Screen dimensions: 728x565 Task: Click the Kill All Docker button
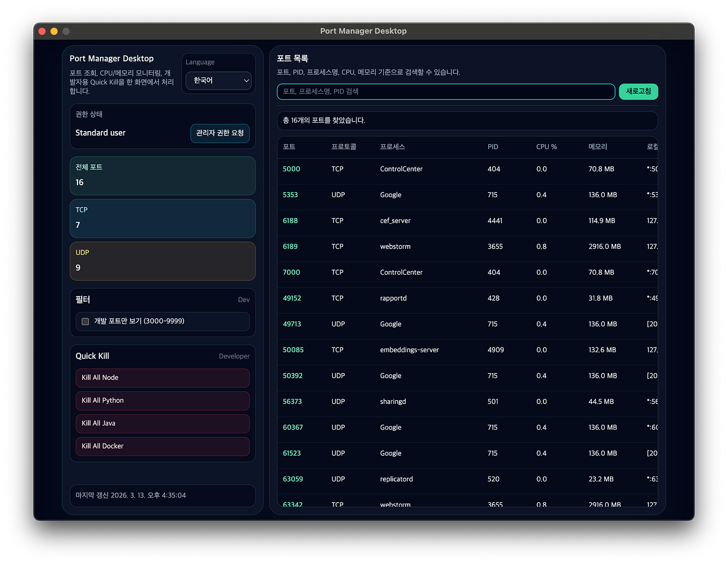(x=162, y=446)
